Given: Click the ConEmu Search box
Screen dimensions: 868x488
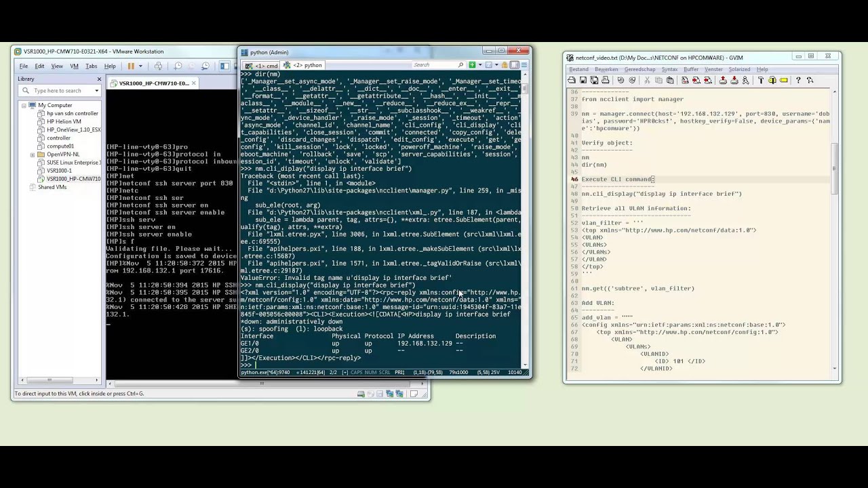Looking at the screenshot, I should [439, 65].
